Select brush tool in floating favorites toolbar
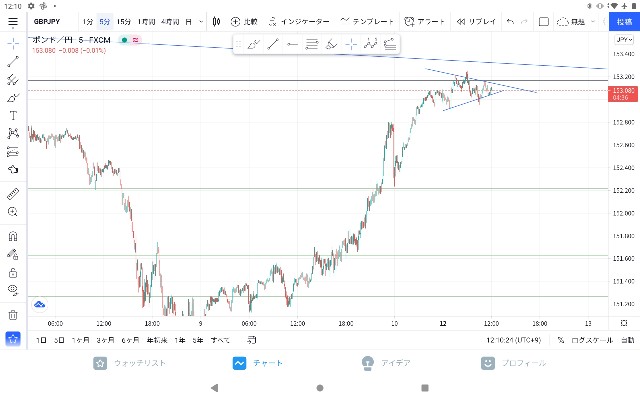 [x=254, y=44]
